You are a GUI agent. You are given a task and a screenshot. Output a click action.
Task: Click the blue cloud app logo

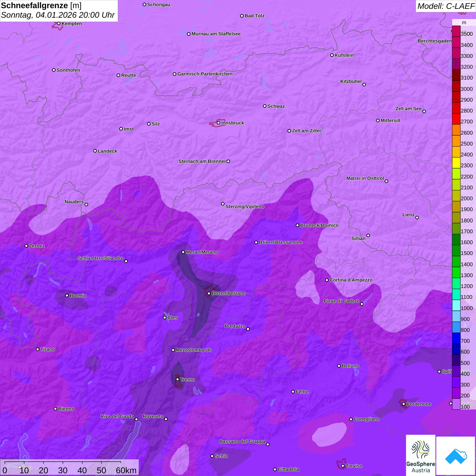point(456,456)
